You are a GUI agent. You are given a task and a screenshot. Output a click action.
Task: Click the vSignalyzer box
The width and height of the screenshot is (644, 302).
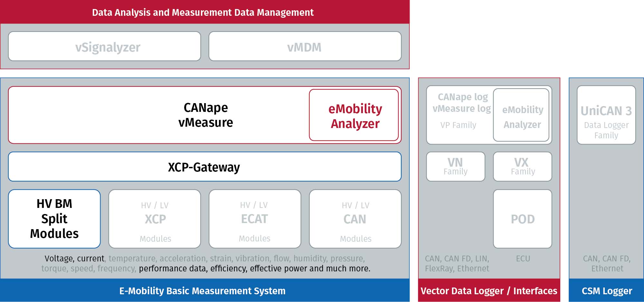pos(104,46)
